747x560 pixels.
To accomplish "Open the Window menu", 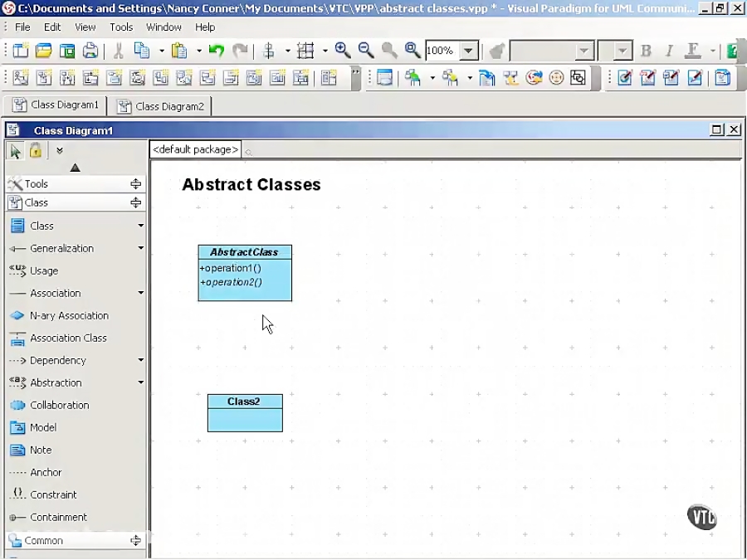I will coord(164,27).
